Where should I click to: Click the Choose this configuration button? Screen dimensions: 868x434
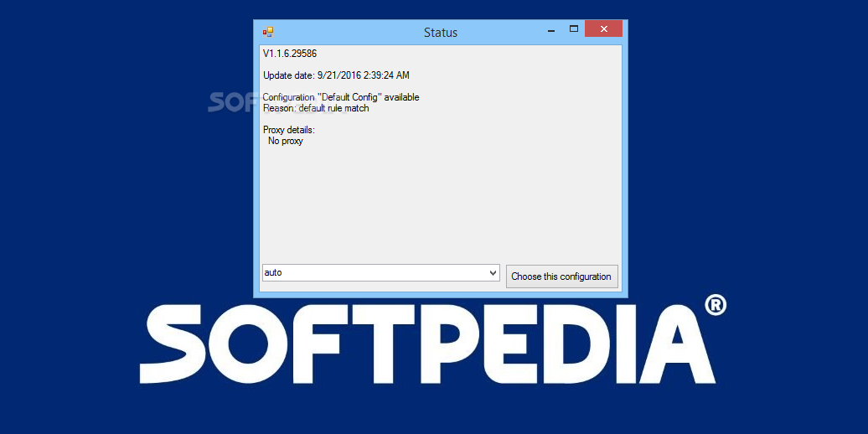pos(561,276)
